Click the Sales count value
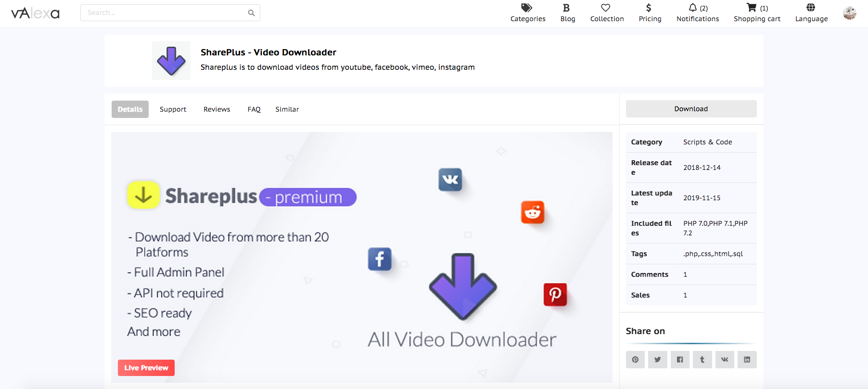868x389 pixels. [685, 295]
